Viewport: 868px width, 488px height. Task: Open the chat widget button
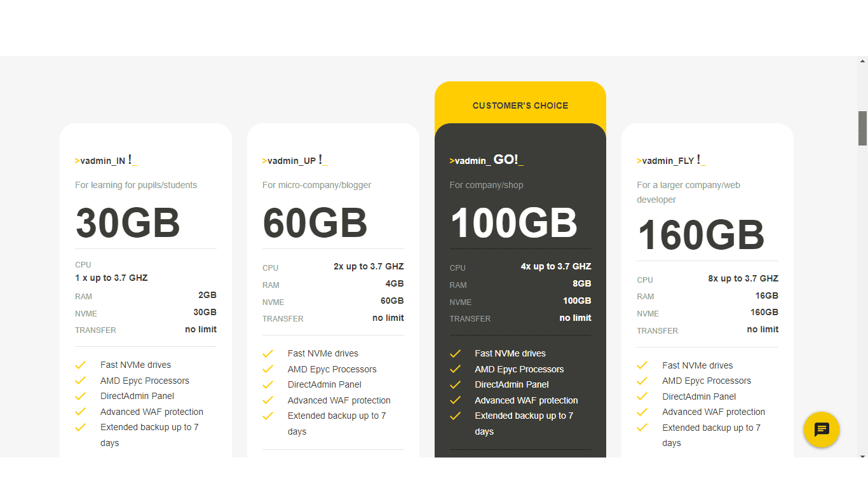point(822,430)
